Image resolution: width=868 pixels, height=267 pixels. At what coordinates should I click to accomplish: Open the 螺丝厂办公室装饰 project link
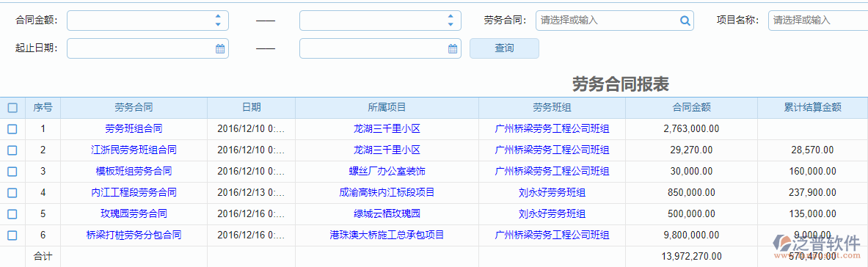coord(387,171)
